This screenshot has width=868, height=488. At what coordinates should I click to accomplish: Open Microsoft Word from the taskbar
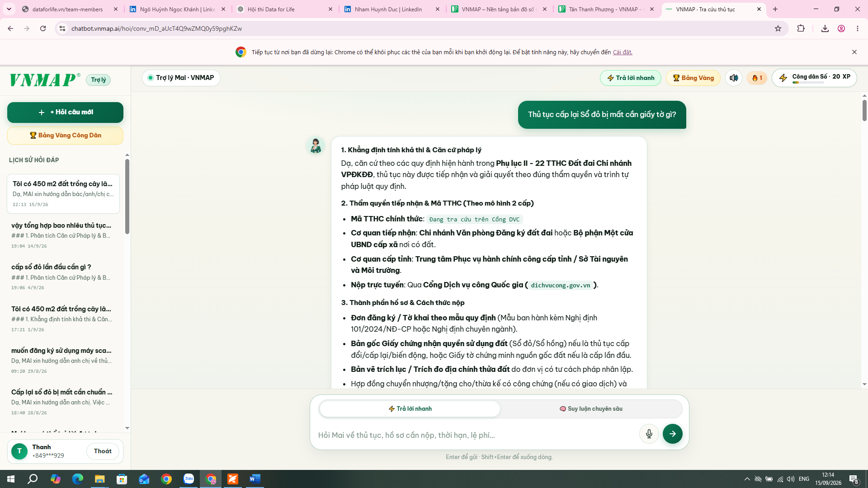pos(255,479)
